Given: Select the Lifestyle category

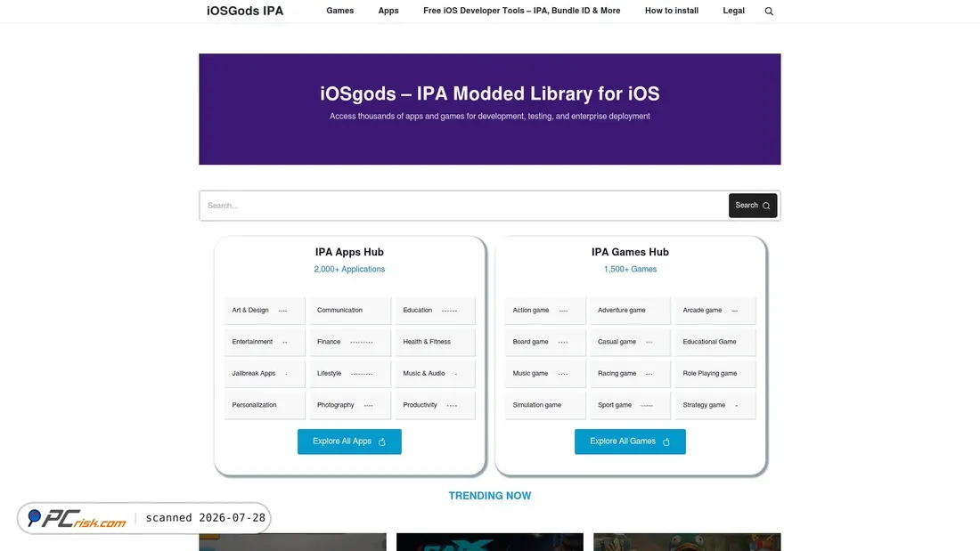Looking at the screenshot, I should [350, 374].
